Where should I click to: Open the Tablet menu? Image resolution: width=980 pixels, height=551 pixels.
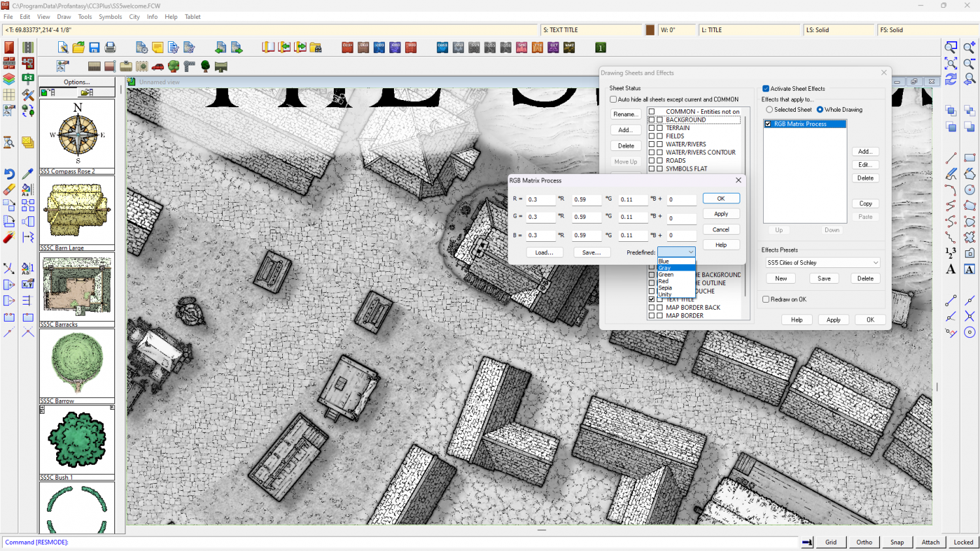coord(193,17)
